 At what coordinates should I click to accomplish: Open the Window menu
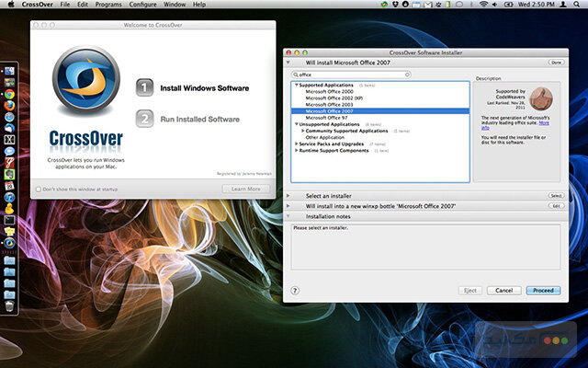[x=175, y=5]
